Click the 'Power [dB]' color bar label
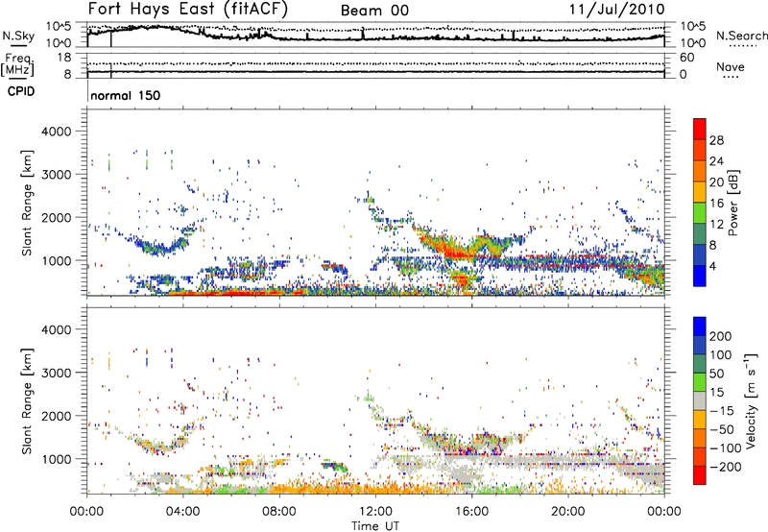 (x=733, y=203)
